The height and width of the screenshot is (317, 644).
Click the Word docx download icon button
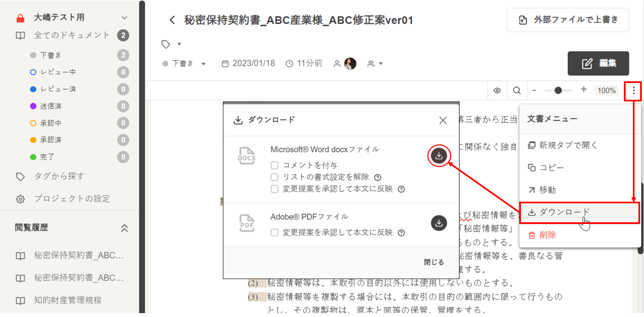[x=439, y=156]
